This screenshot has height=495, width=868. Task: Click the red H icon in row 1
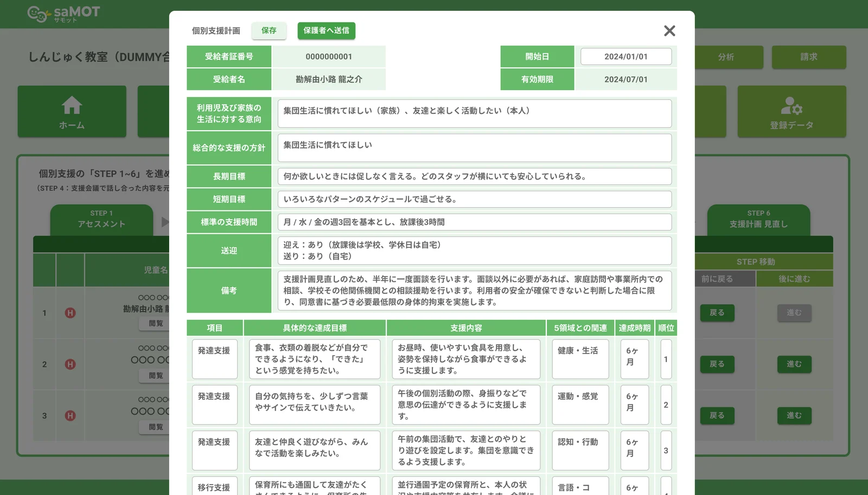pos(70,313)
